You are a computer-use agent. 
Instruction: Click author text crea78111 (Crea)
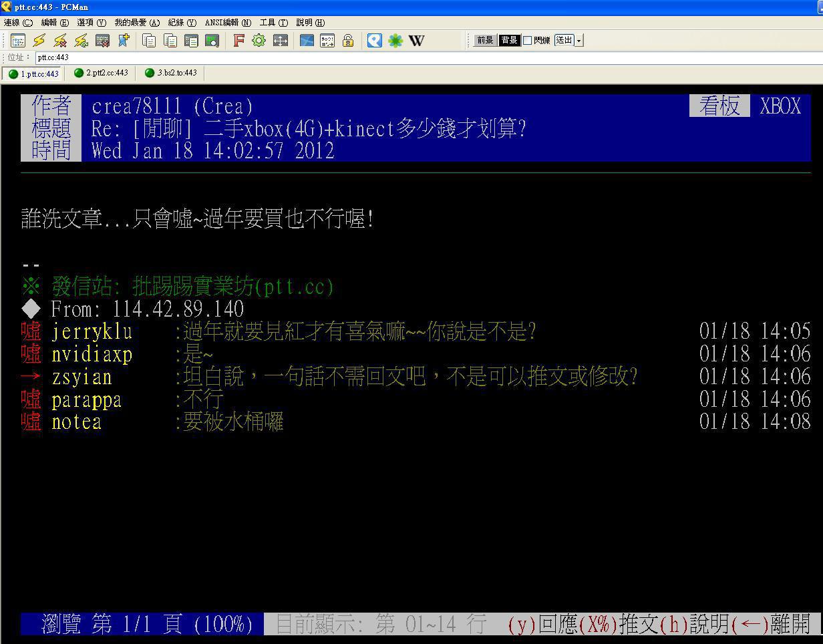tap(172, 106)
